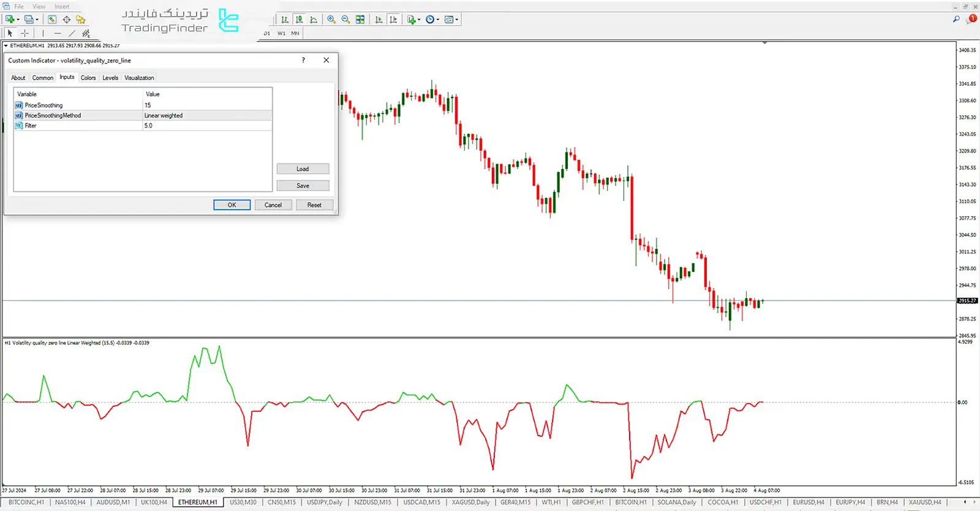Expand the indicators list dropdown

click(413, 20)
